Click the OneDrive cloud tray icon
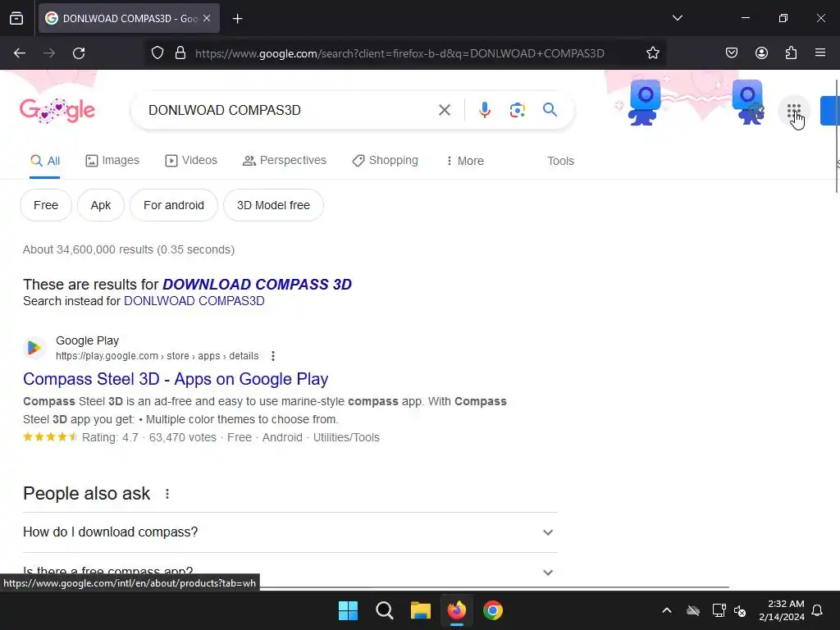Screen dimensions: 840x630 tap(693, 610)
